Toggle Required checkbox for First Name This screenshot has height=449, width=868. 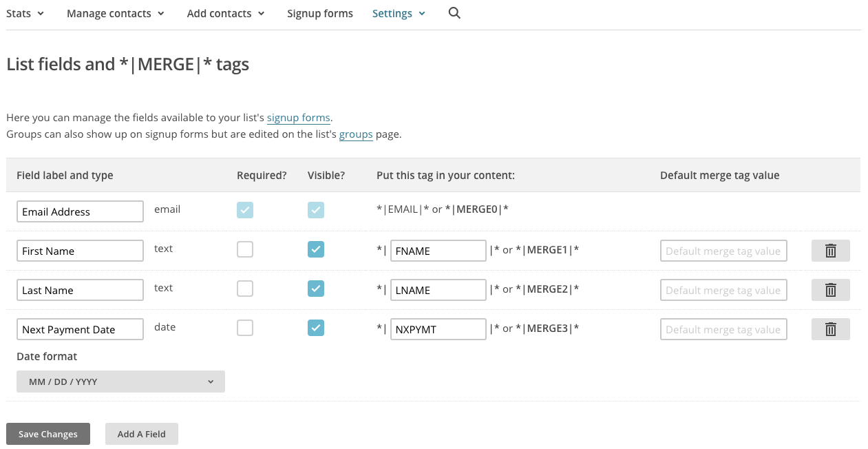[245, 249]
